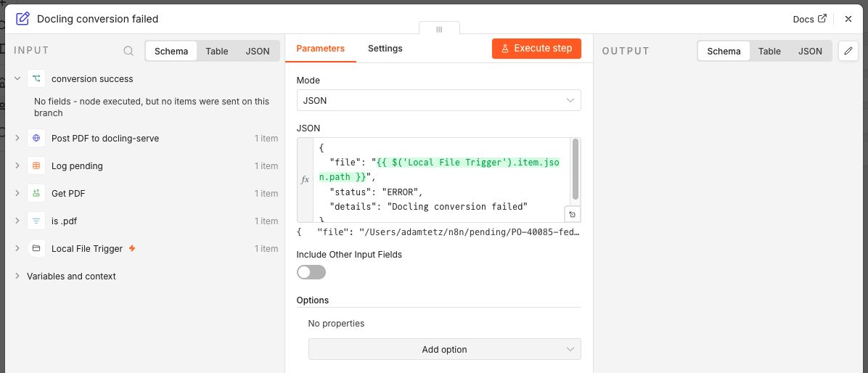Expand the Log pending node

[x=17, y=165]
